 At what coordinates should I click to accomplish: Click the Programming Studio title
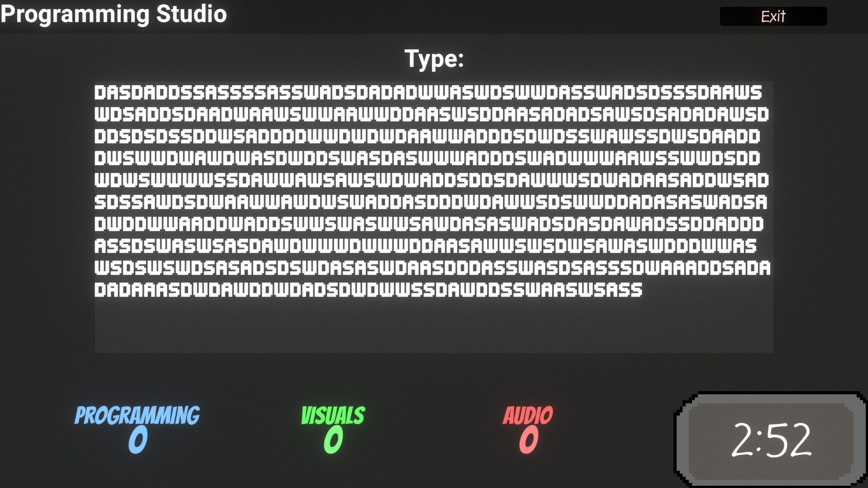point(114,14)
